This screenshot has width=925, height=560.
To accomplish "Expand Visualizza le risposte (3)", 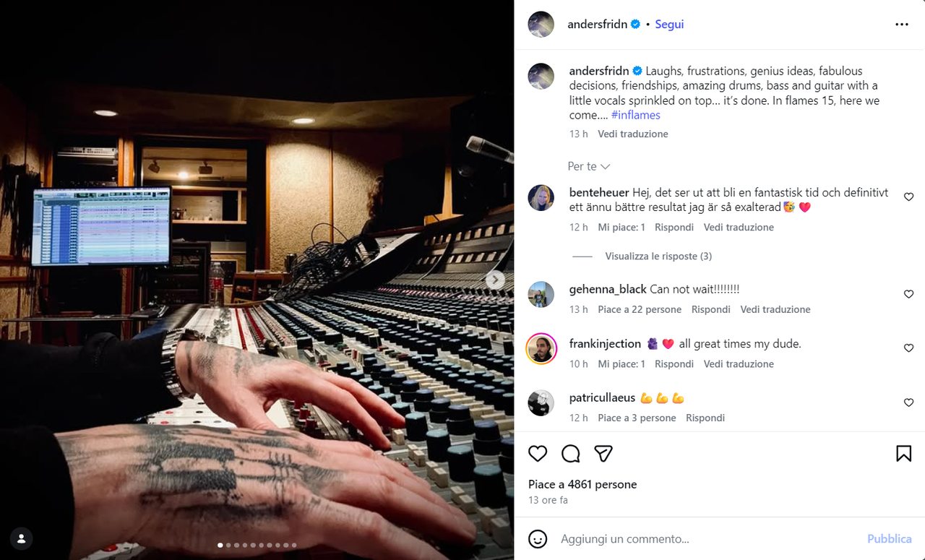I will 658,256.
